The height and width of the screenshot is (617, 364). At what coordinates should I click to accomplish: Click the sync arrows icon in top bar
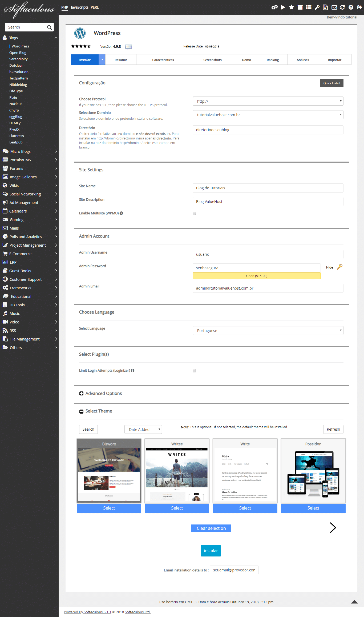[x=342, y=7]
